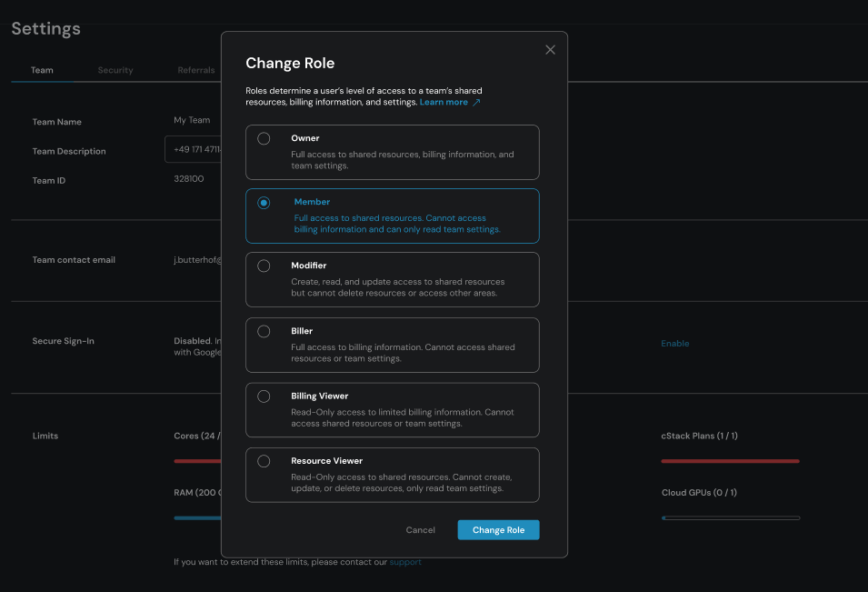868x592 pixels.
Task: Select the Member role radio button
Action: (x=264, y=203)
